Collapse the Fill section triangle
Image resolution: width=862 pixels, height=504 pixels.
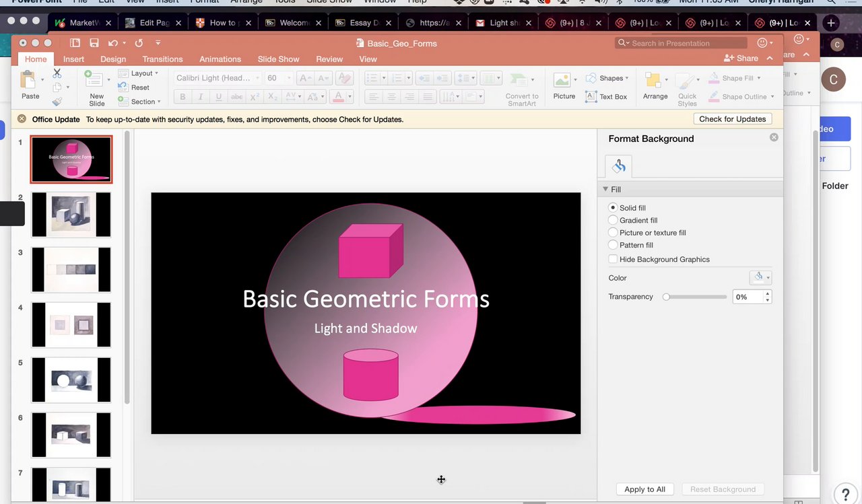coord(605,190)
